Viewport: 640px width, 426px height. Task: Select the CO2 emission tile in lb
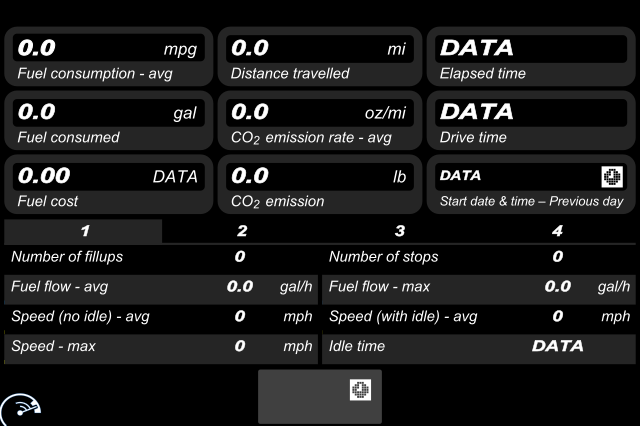(x=320, y=184)
